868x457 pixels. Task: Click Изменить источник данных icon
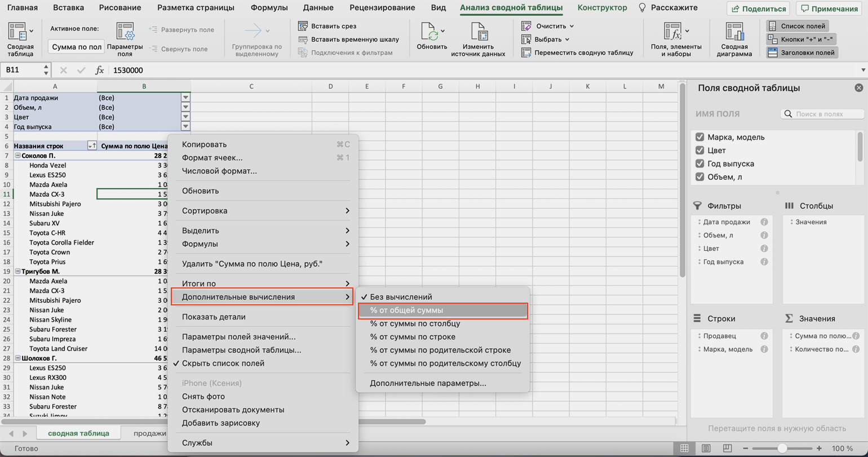pos(478,33)
